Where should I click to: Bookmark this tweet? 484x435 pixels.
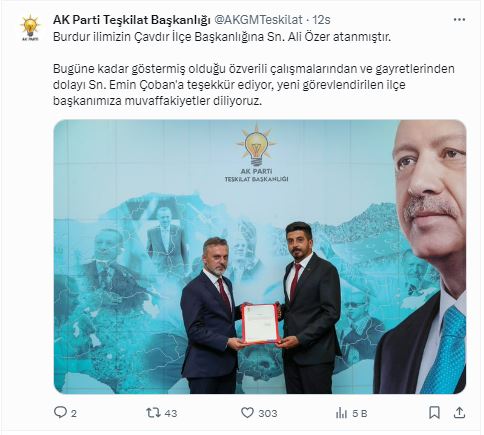[x=434, y=413]
